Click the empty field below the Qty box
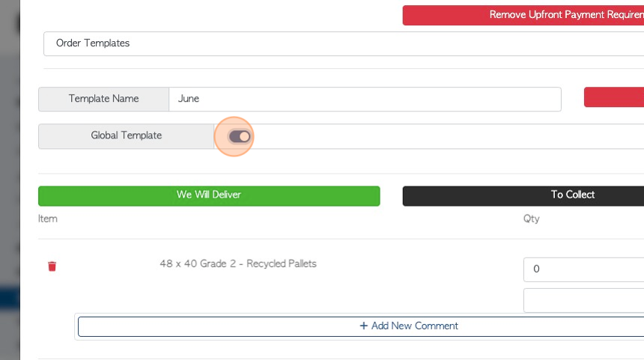 (x=584, y=300)
